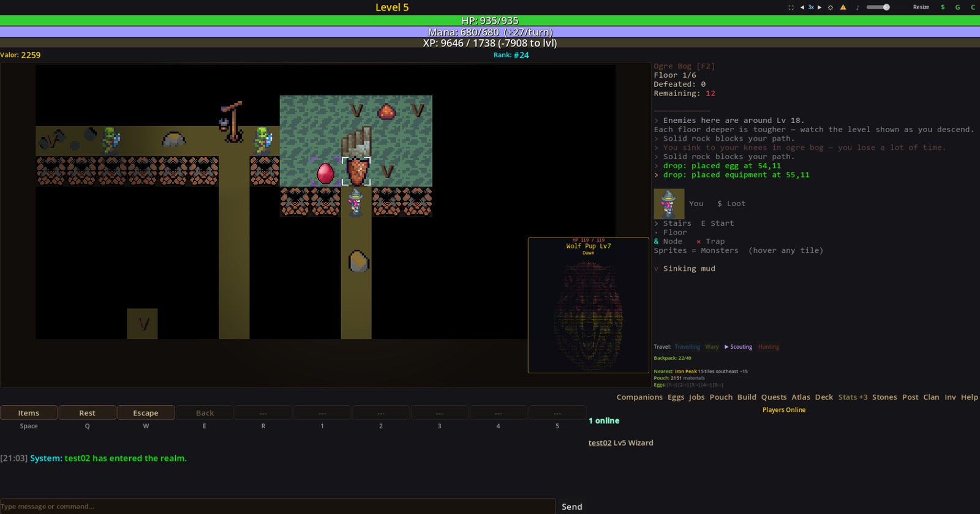Set travel mode to Travelling
The height and width of the screenshot is (514, 980).
point(687,347)
